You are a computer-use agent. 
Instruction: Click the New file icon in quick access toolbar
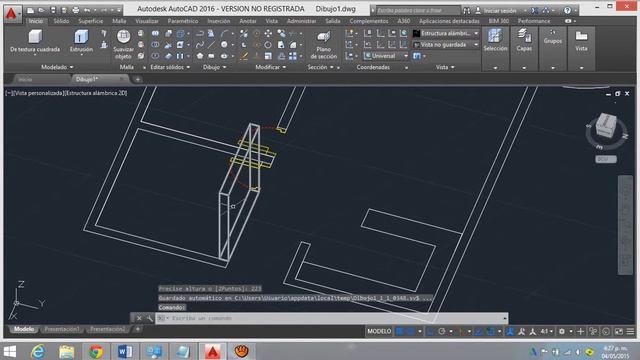coord(31,10)
